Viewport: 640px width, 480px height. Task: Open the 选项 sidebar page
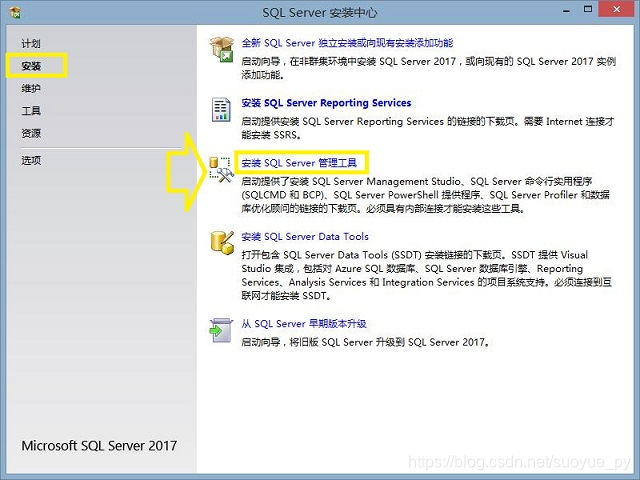[x=31, y=160]
